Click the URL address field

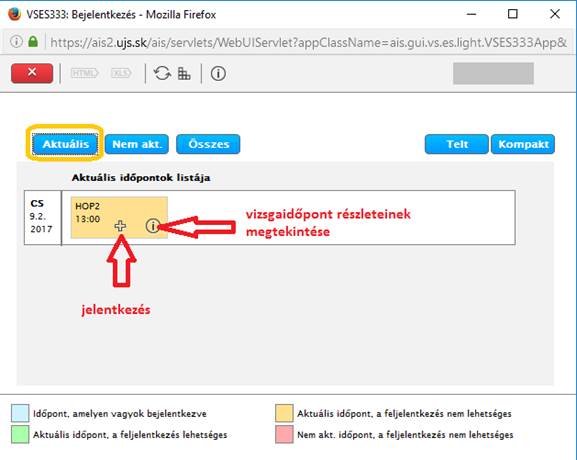(x=308, y=42)
